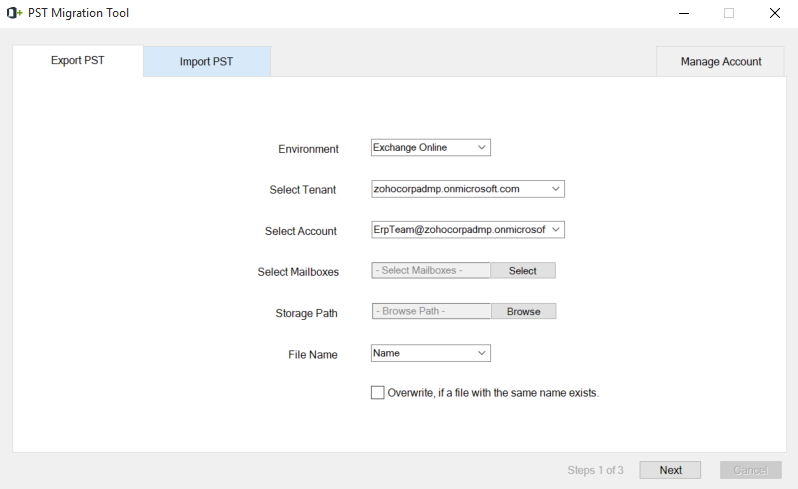Click the Browse Path text field

coord(431,311)
